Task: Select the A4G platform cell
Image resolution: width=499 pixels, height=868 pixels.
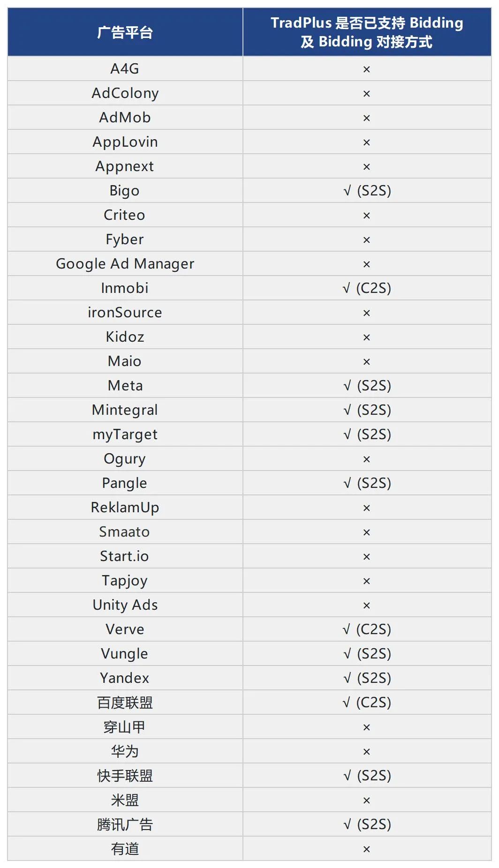Action: [x=125, y=69]
